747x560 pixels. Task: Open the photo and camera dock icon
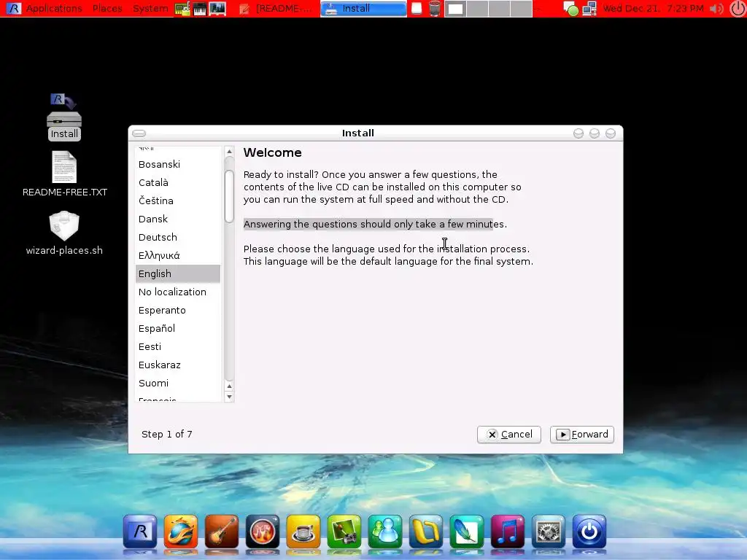(344, 532)
